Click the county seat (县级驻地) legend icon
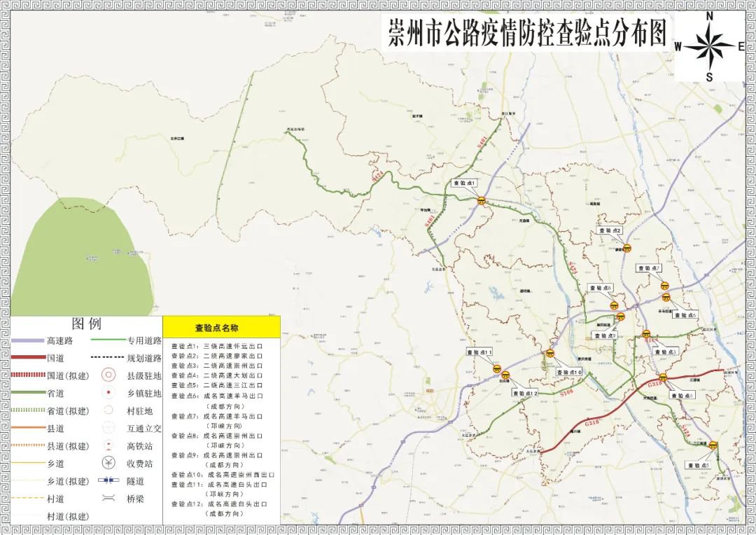This screenshot has width=756, height=535. coord(108,375)
